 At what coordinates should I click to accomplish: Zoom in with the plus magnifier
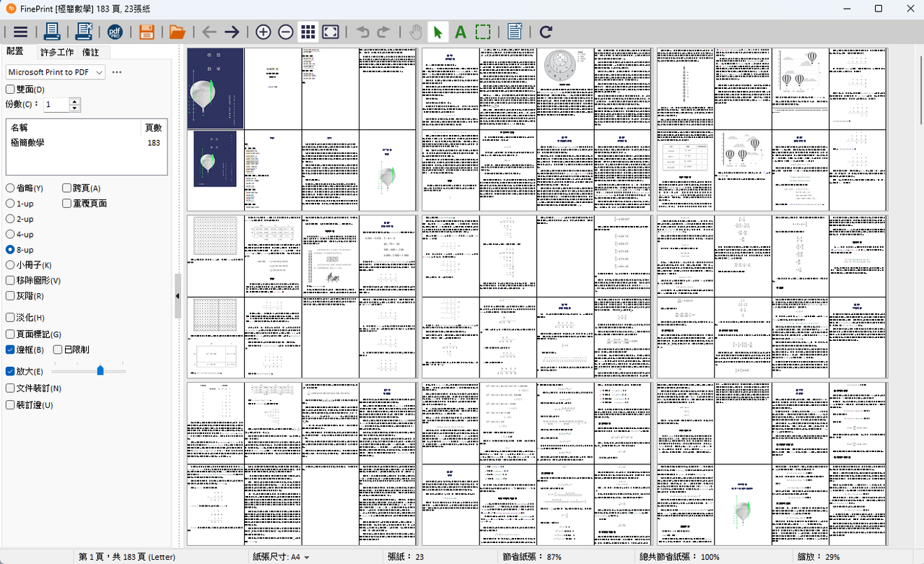pyautogui.click(x=263, y=32)
